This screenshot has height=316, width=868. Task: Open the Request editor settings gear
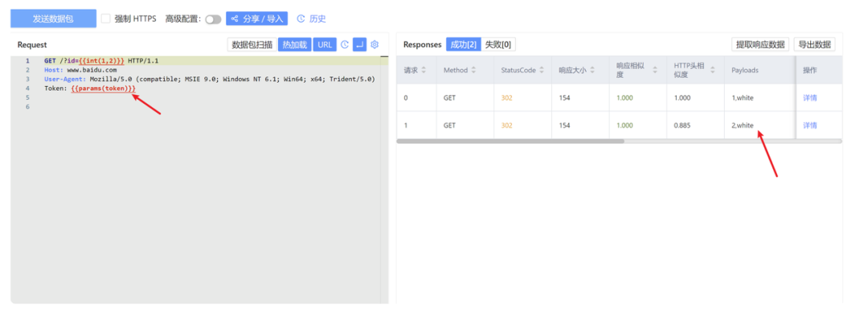pos(375,44)
